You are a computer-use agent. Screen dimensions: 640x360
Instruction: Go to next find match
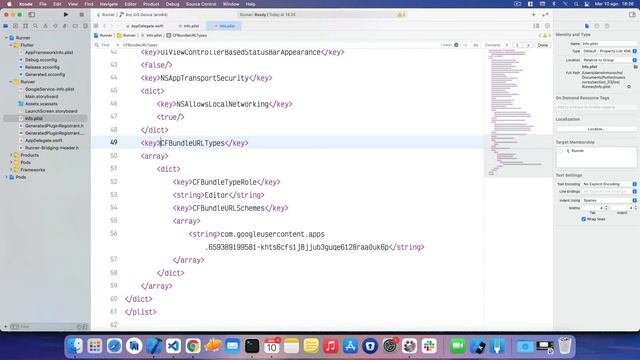pyautogui.click(x=528, y=45)
